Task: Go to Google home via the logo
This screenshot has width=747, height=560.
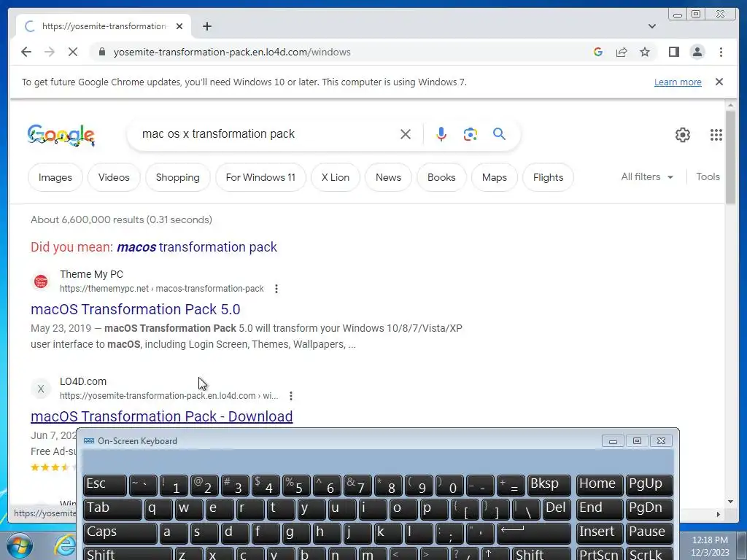Action: (61, 135)
